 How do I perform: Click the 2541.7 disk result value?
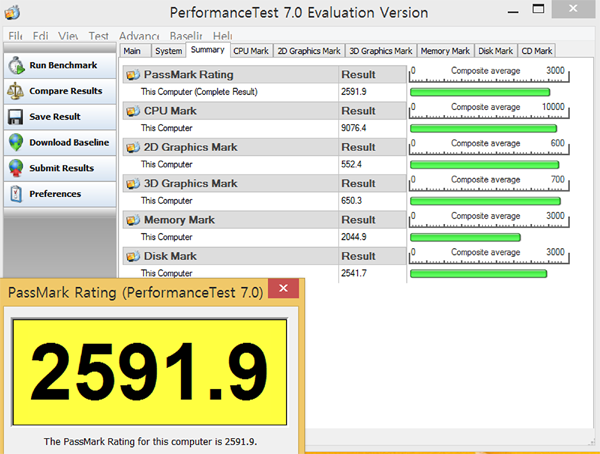[354, 273]
